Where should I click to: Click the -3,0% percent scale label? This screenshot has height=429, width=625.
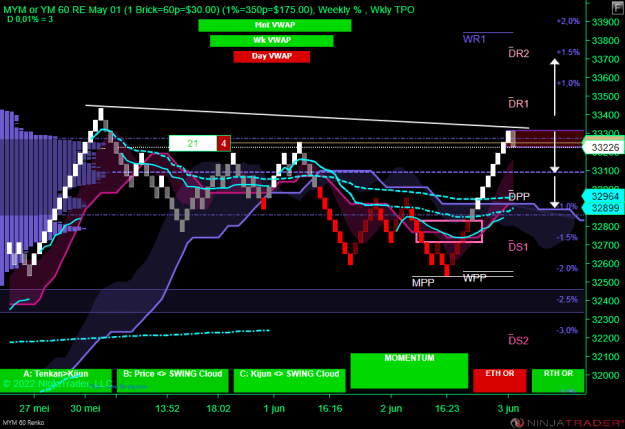tap(567, 331)
